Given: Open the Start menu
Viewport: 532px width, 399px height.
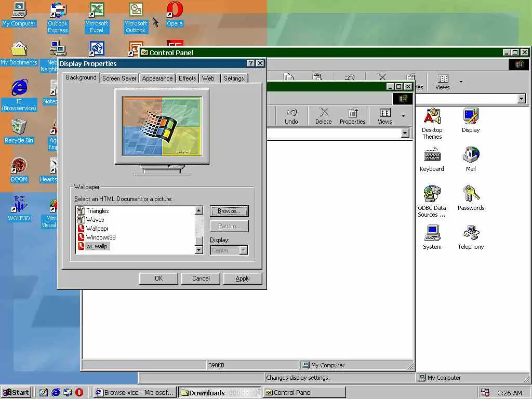Looking at the screenshot, I should (x=16, y=393).
